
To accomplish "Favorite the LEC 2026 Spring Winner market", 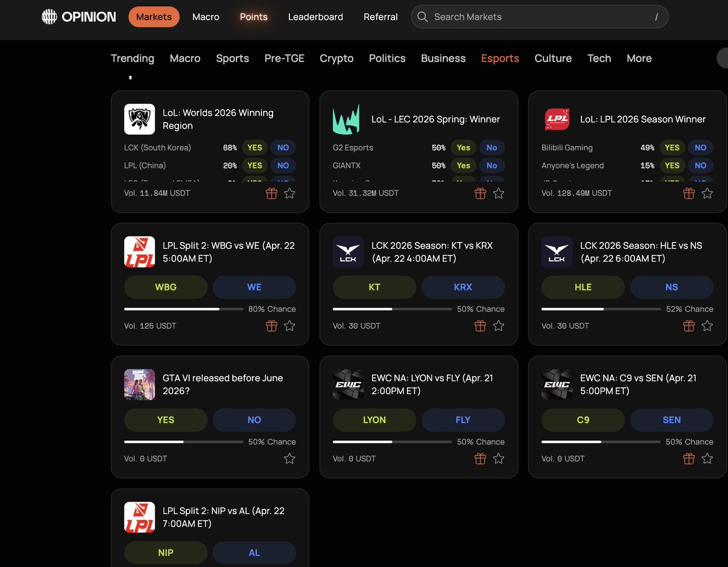I will 498,193.
